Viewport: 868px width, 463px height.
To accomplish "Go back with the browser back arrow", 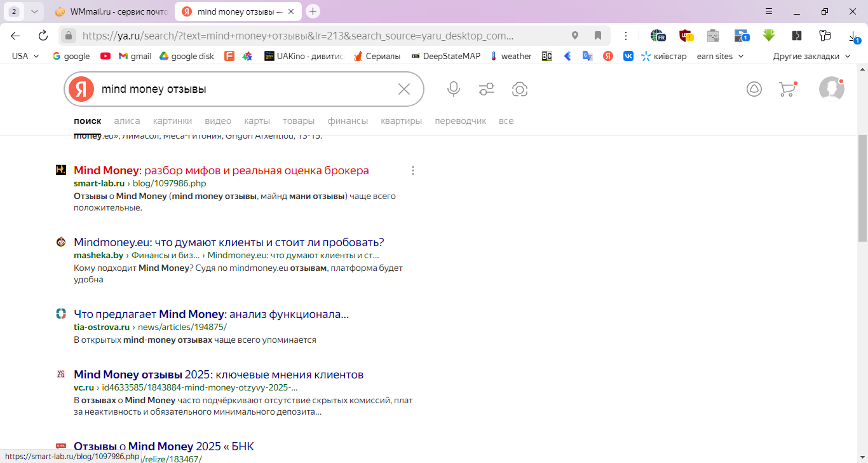I will click(x=15, y=36).
